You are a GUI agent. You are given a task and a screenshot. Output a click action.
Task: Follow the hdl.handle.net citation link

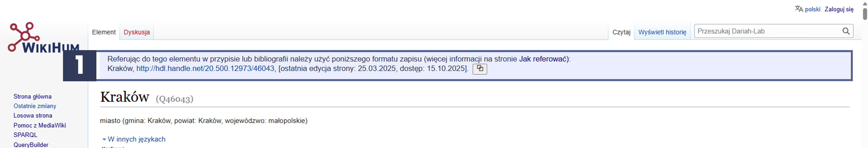(x=205, y=69)
